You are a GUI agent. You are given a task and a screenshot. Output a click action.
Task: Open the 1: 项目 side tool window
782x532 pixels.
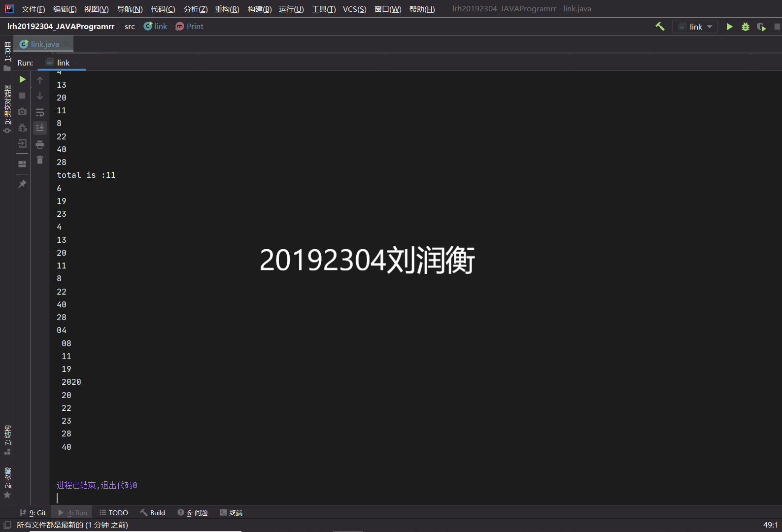pyautogui.click(x=7, y=56)
